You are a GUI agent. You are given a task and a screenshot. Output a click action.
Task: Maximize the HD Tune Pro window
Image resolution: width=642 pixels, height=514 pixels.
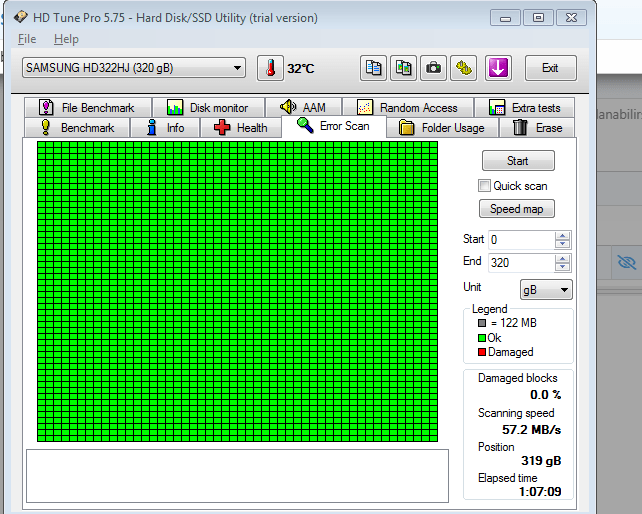point(538,18)
